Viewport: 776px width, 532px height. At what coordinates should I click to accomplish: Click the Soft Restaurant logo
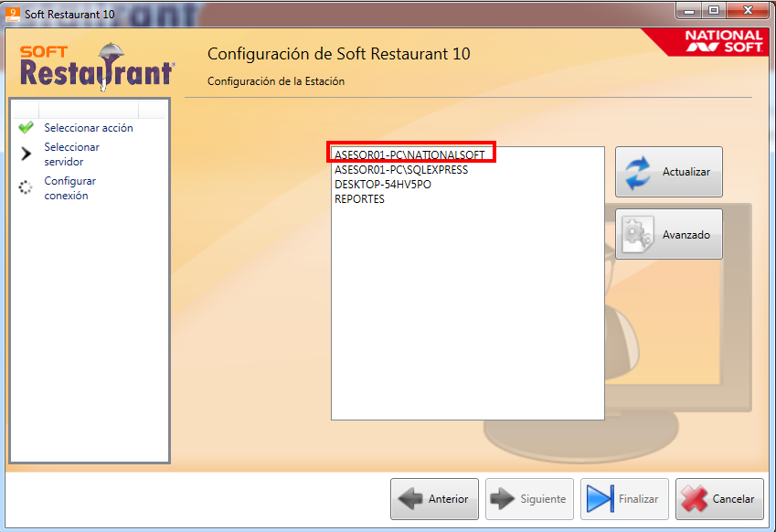point(97,67)
